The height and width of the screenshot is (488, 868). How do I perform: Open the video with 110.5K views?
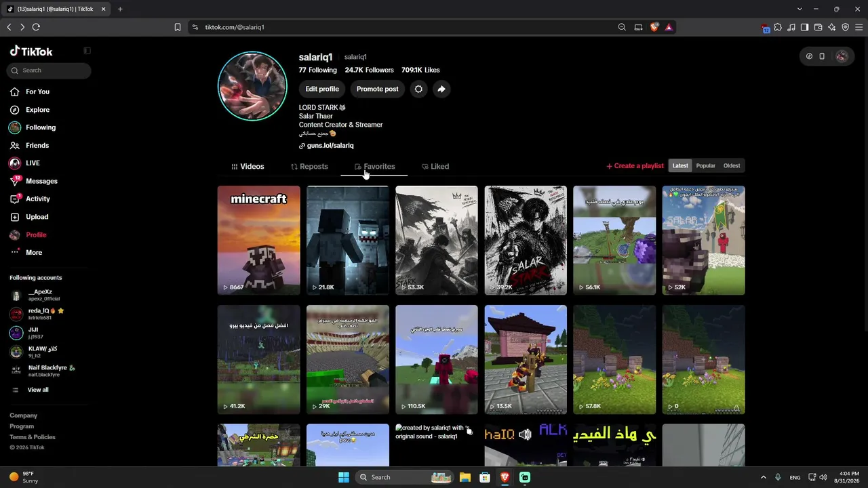tap(437, 359)
